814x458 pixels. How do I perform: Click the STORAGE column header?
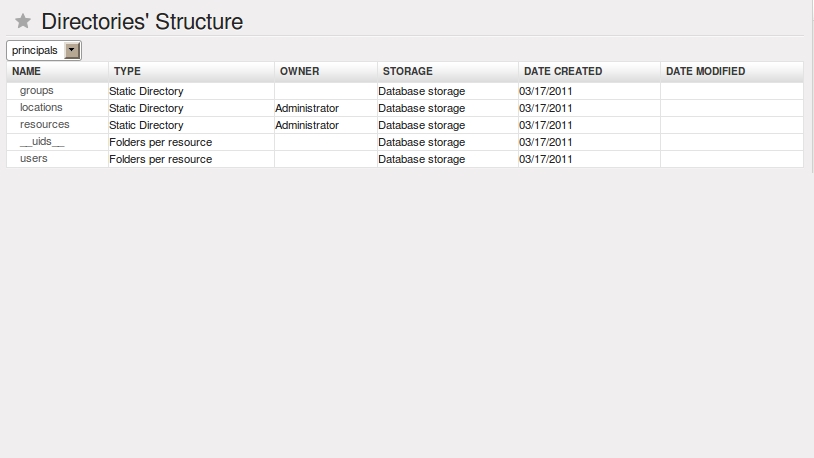(x=407, y=72)
